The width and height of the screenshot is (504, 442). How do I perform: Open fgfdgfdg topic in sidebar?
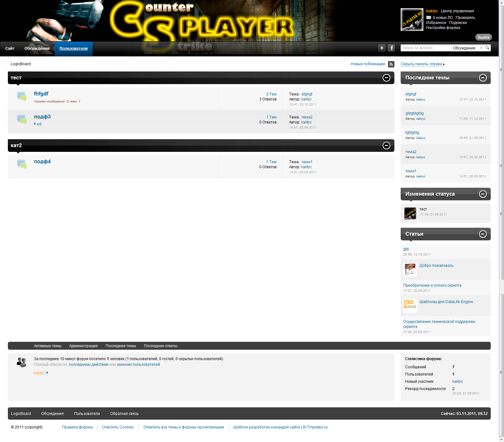(412, 133)
